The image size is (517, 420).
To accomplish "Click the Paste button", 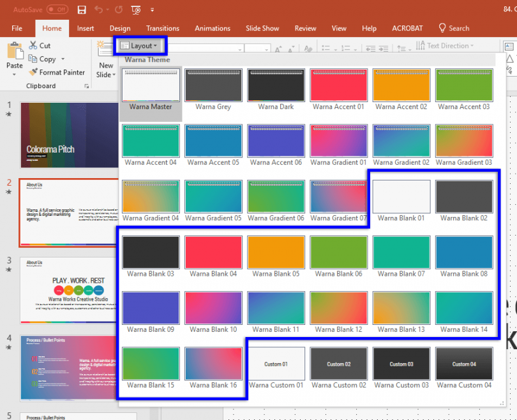I will coord(14,54).
